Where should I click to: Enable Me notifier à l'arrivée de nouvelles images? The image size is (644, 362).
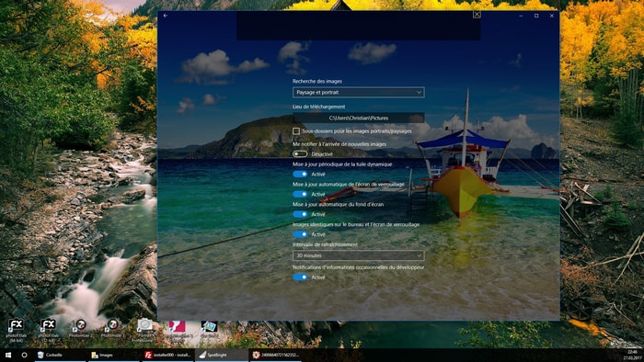click(x=300, y=154)
